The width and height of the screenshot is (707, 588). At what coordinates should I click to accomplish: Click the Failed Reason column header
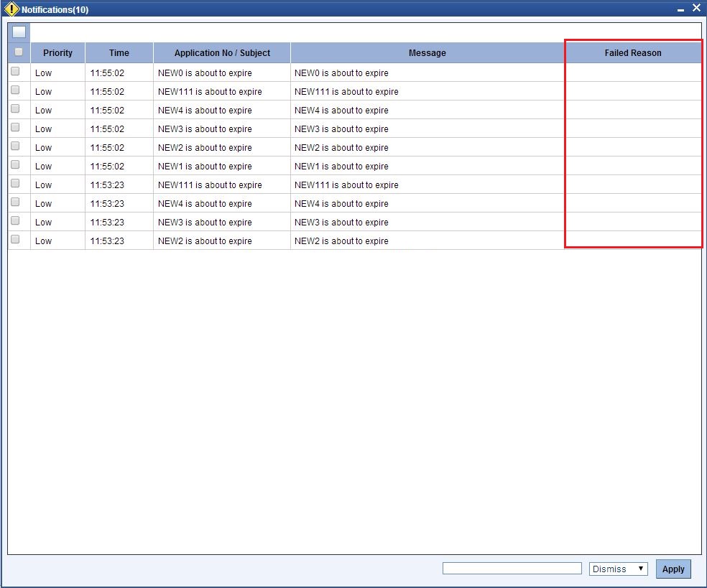632,52
